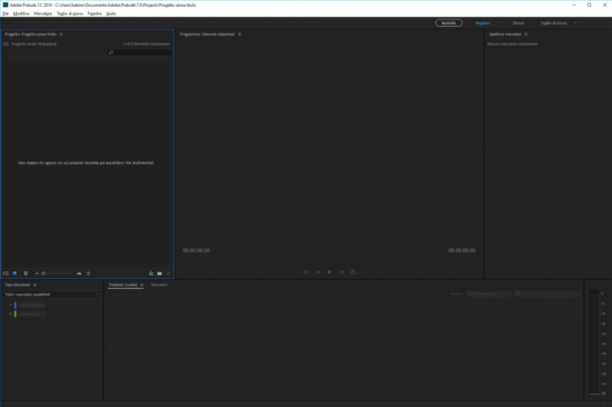Open the Modifica menu

pyautogui.click(x=21, y=14)
